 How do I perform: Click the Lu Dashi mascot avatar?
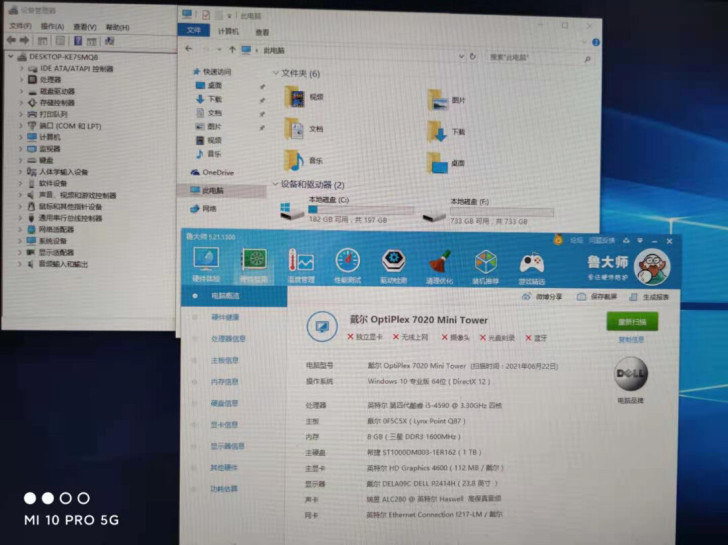point(652,266)
